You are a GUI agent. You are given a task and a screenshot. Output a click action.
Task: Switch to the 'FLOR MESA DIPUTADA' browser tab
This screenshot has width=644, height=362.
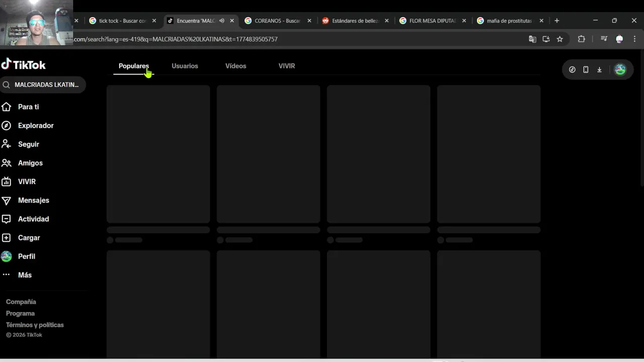pyautogui.click(x=433, y=21)
